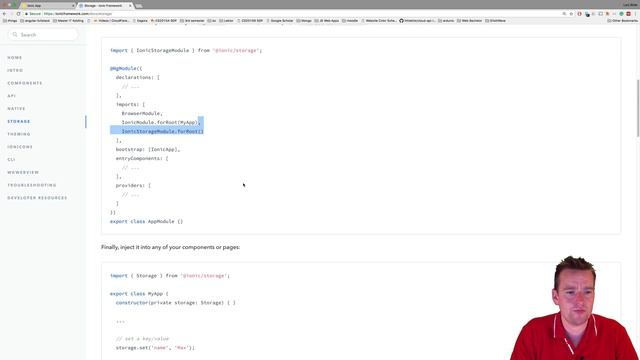Click 'export class MyApp {' code line
640x360 pixels.
coord(139,293)
